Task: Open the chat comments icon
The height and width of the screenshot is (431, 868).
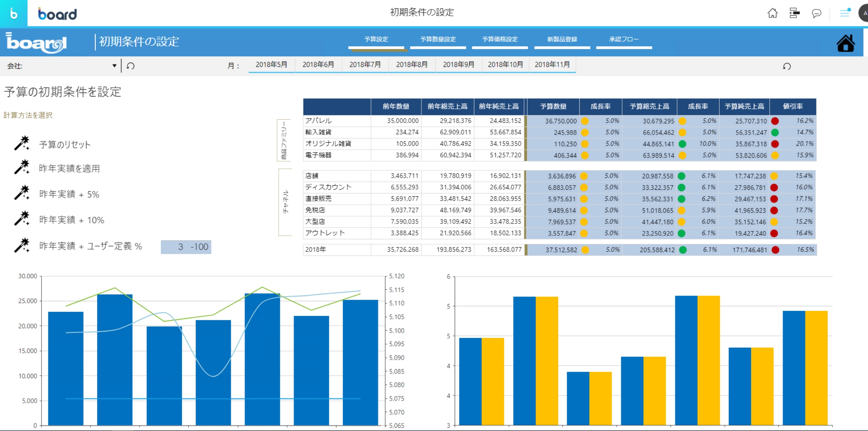Action: (816, 13)
